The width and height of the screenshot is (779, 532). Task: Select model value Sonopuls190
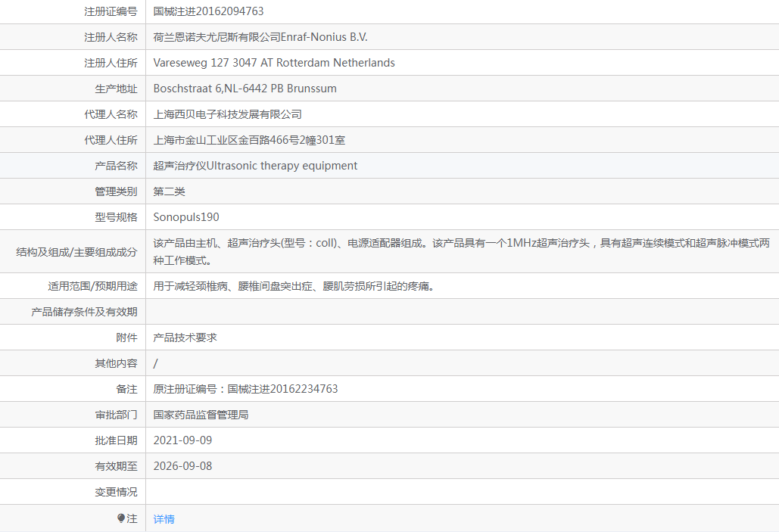(186, 218)
